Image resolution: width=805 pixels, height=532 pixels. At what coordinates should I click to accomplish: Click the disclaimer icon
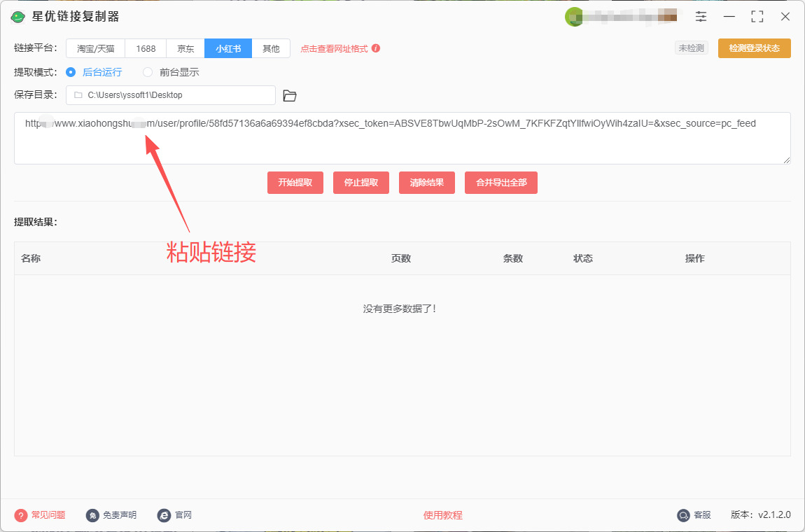click(x=92, y=515)
